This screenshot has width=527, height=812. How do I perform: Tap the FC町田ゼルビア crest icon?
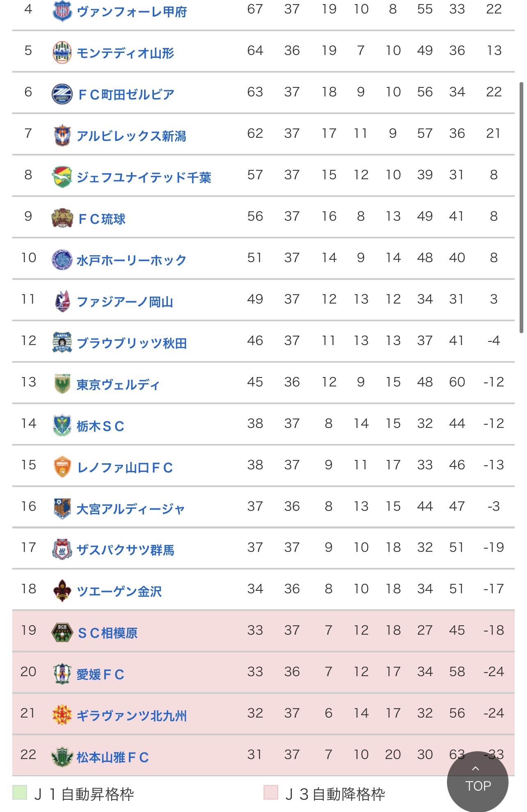[62, 94]
